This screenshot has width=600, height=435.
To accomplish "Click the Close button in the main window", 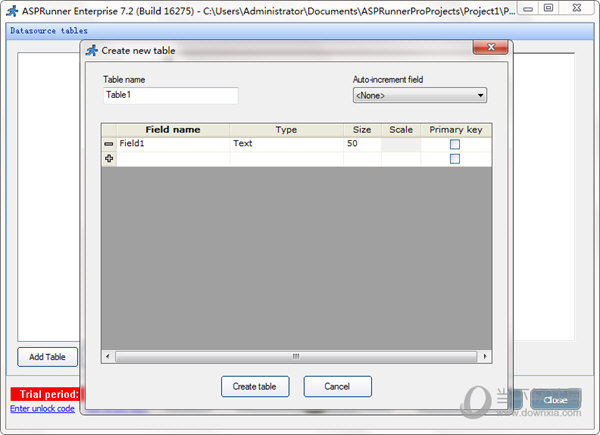I will pyautogui.click(x=556, y=400).
